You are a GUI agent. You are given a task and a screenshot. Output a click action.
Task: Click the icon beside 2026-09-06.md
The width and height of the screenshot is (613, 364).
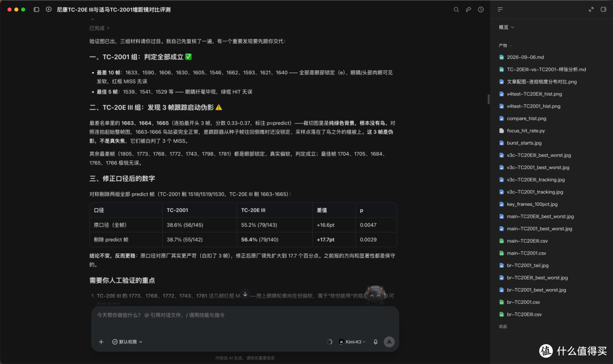tap(502, 57)
